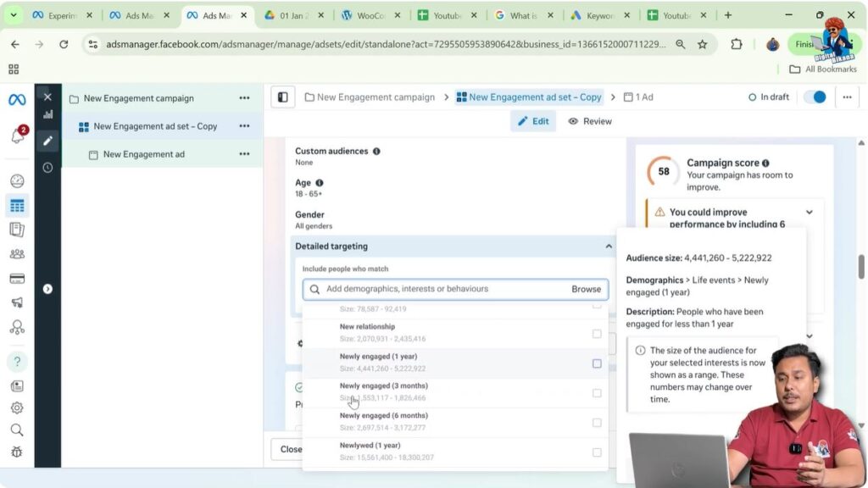Collapse the campaign structure panel
The image size is (868, 488).
click(282, 97)
